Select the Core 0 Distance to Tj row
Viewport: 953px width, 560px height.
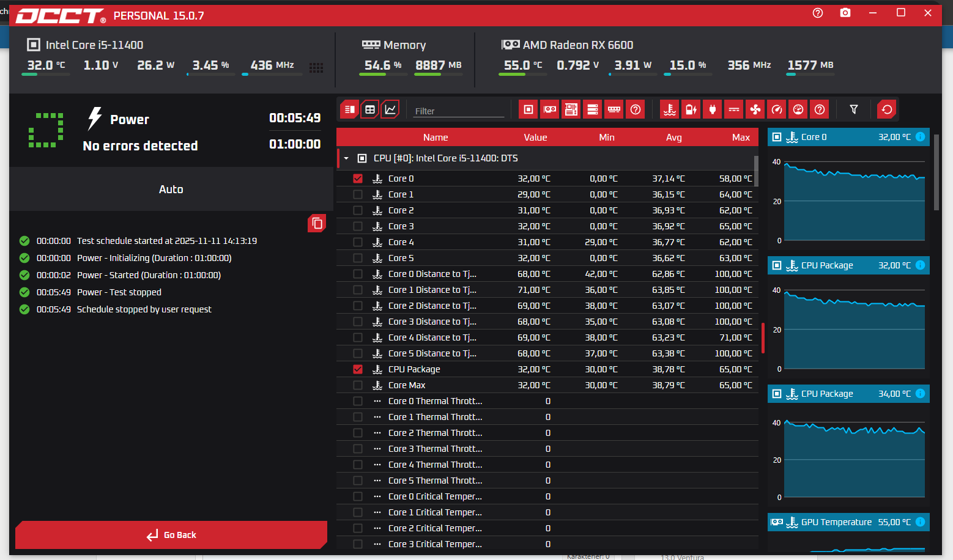[547, 274]
